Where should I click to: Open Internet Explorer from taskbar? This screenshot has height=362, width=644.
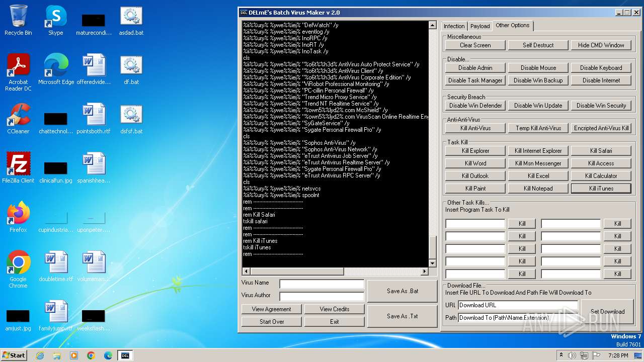coord(40,355)
